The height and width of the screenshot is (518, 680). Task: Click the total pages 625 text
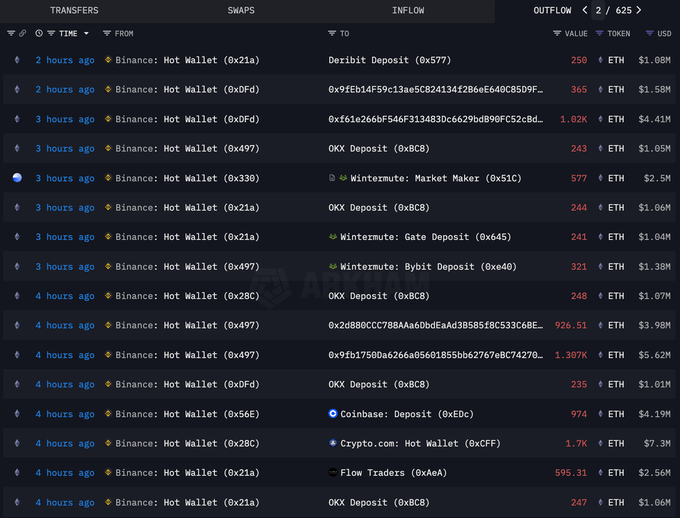point(624,10)
